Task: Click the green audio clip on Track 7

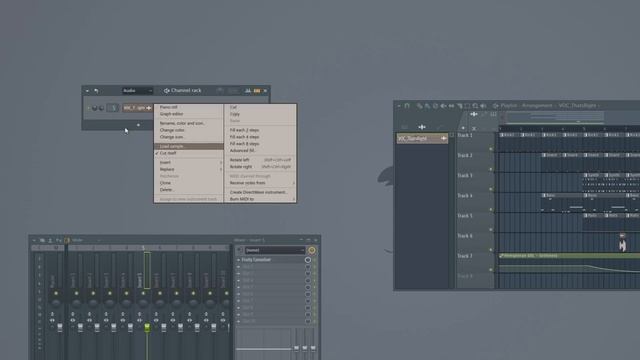Action: (x=569, y=256)
